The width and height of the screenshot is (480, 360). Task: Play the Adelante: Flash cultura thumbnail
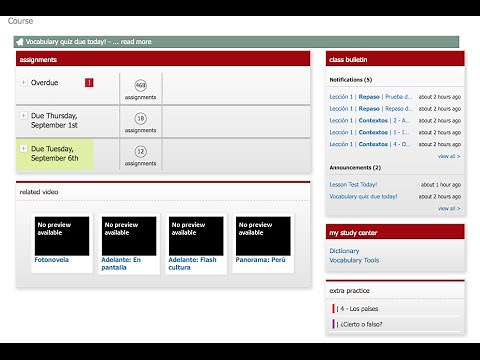point(196,236)
